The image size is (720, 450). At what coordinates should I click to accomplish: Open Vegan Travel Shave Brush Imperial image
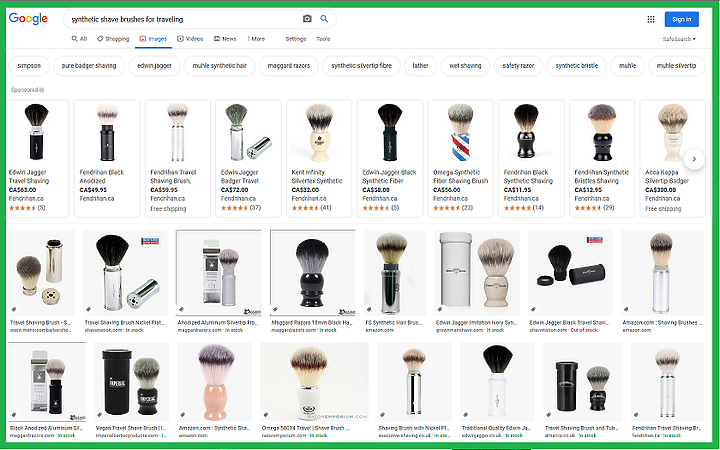pos(131,382)
